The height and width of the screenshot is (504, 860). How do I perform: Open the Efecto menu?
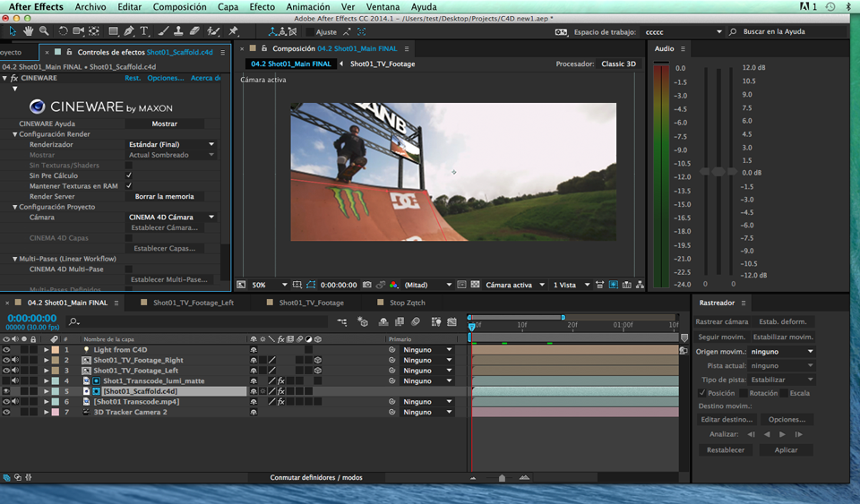pyautogui.click(x=262, y=6)
